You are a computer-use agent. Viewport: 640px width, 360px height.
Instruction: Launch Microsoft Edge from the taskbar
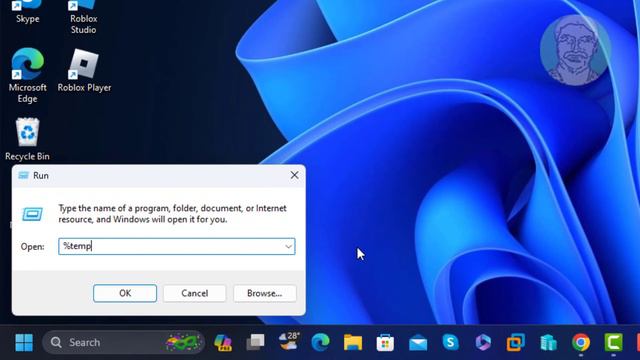pyautogui.click(x=320, y=342)
